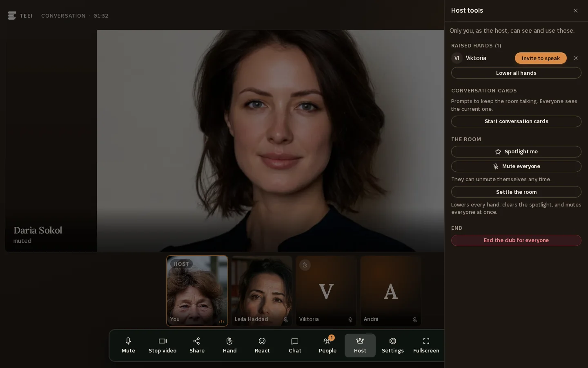The height and width of the screenshot is (368, 588).
Task: Open the Share screen option
Action: [x=197, y=346]
